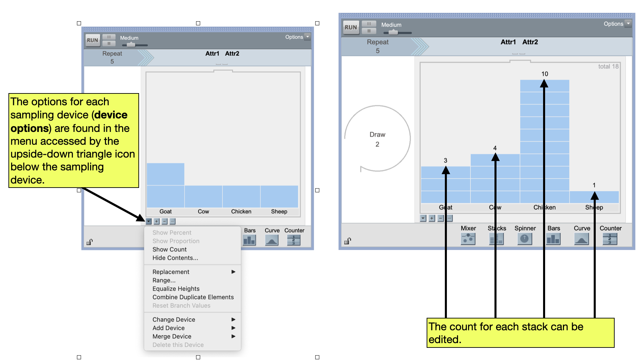
Task: Select the Mixer device icon
Action: pyautogui.click(x=468, y=239)
